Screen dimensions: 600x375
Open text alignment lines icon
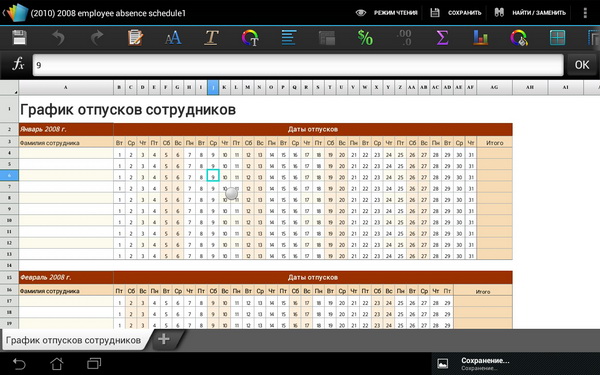[289, 38]
